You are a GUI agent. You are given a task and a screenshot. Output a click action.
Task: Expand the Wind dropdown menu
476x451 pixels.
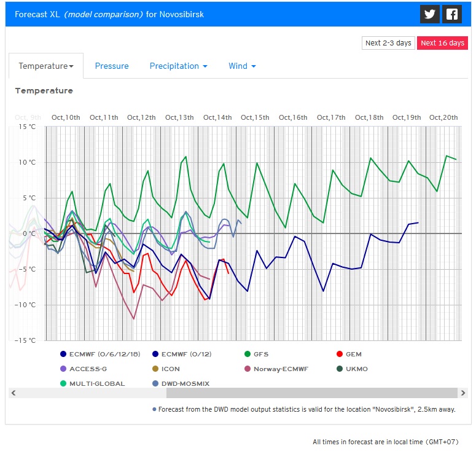242,66
